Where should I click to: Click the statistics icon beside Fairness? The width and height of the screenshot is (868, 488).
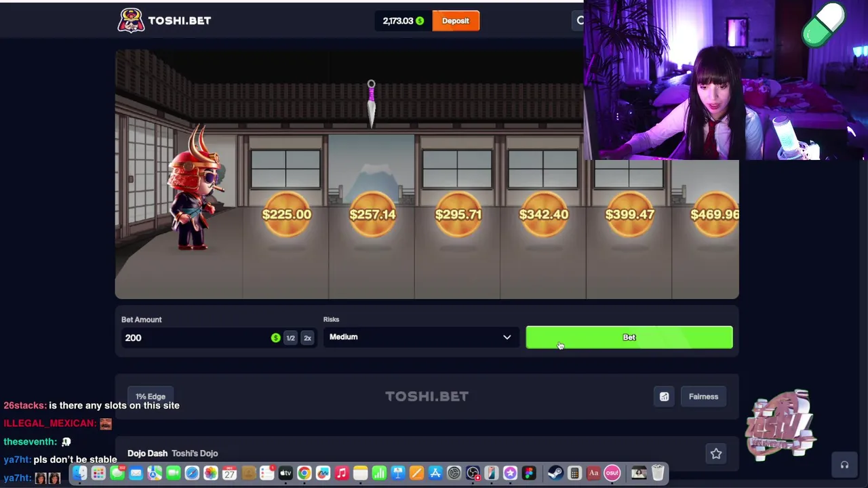point(664,396)
